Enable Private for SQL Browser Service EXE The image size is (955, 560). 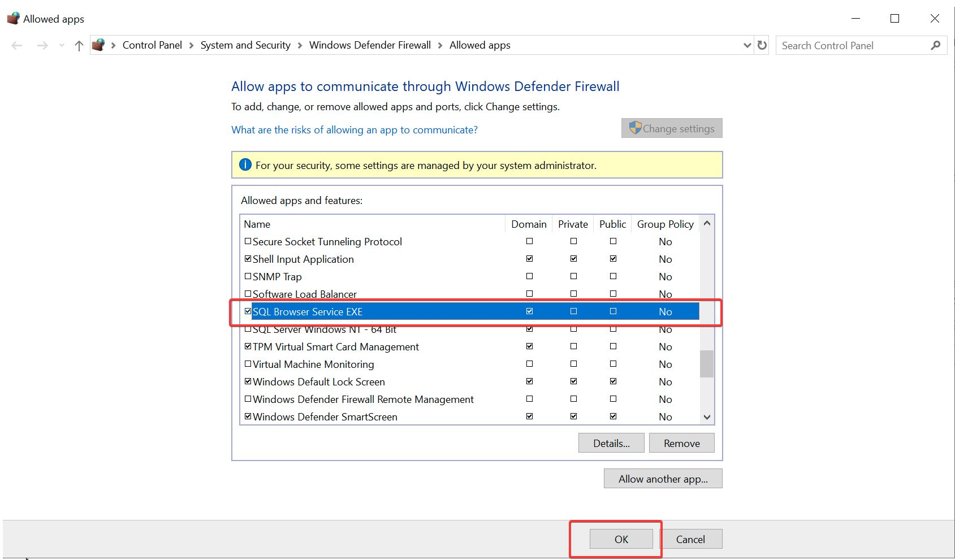pyautogui.click(x=573, y=311)
